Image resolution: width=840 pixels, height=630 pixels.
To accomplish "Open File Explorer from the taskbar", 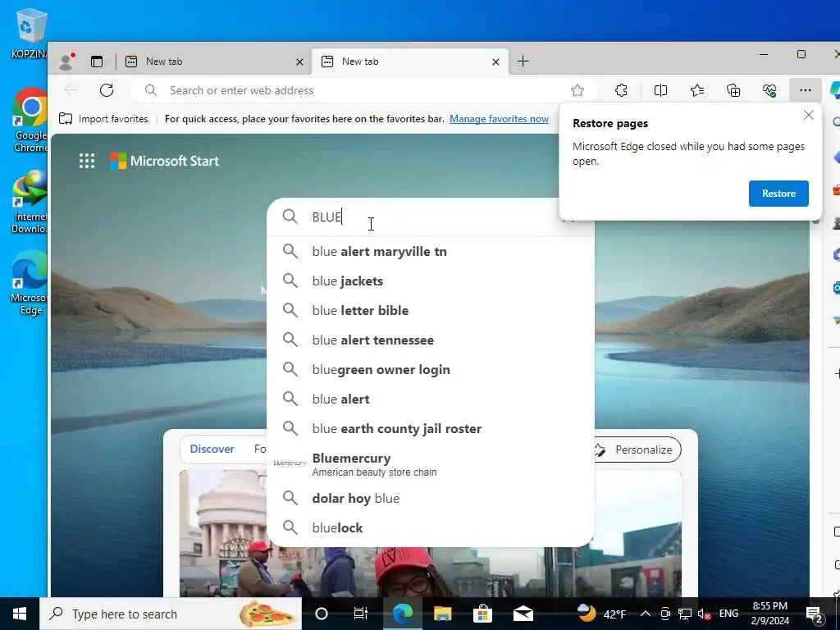I will click(442, 614).
